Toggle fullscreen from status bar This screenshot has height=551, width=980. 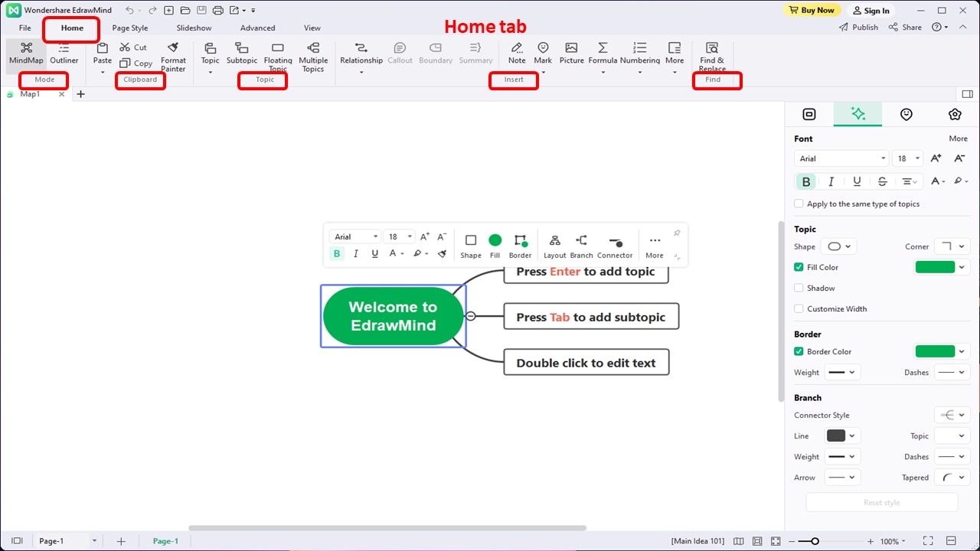pyautogui.click(x=928, y=541)
